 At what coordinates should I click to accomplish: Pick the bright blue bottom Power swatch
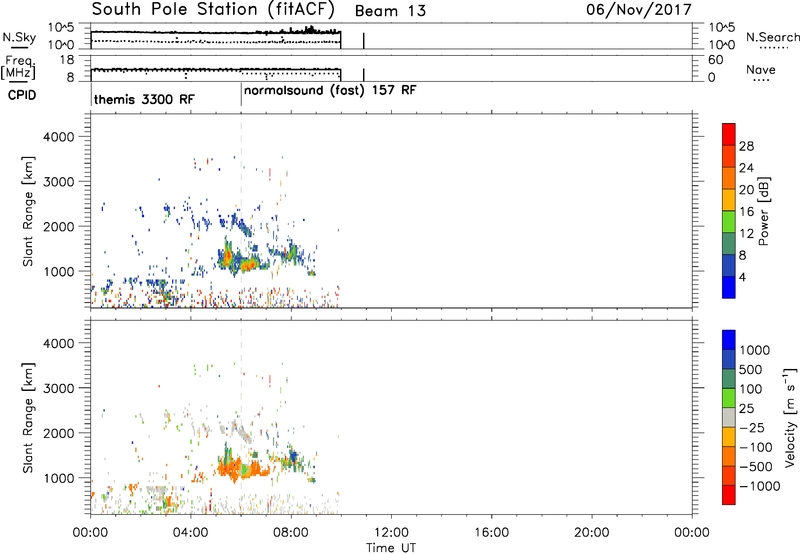(729, 287)
